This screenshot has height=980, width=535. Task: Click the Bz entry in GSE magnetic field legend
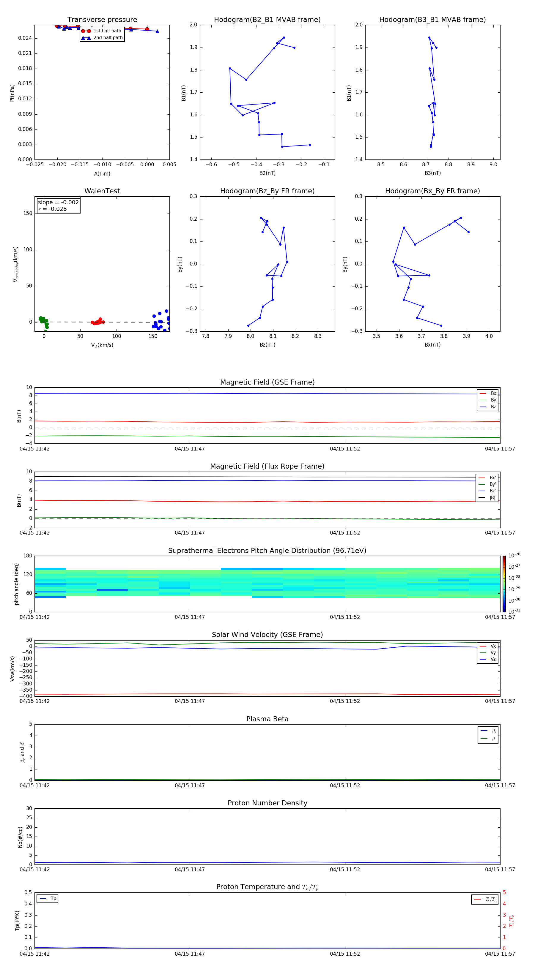pos(488,407)
